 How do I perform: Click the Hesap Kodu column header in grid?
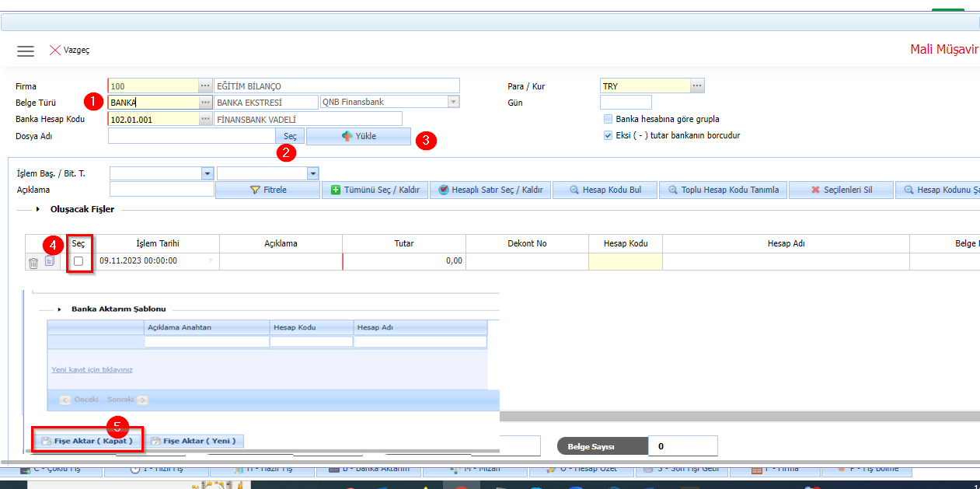(626, 243)
